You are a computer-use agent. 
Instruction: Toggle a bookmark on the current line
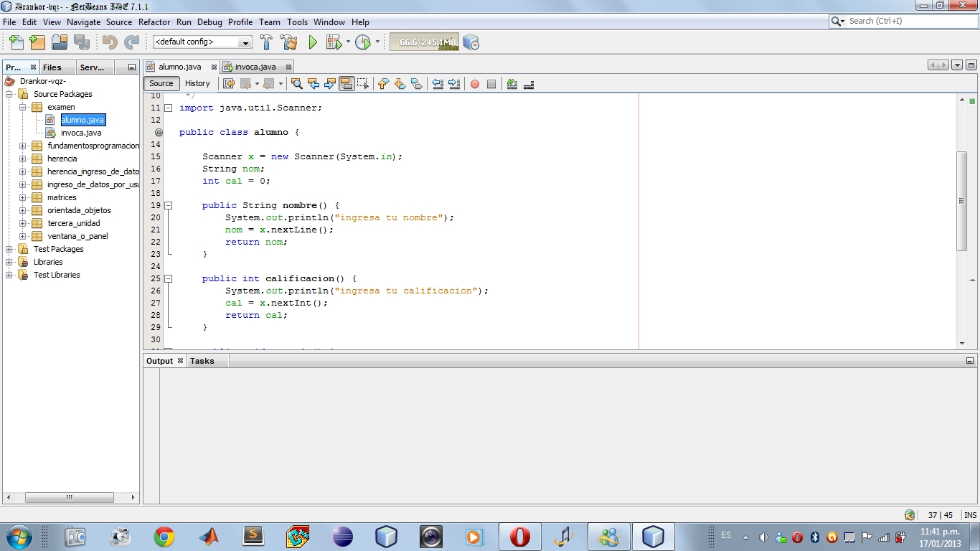[x=417, y=84]
